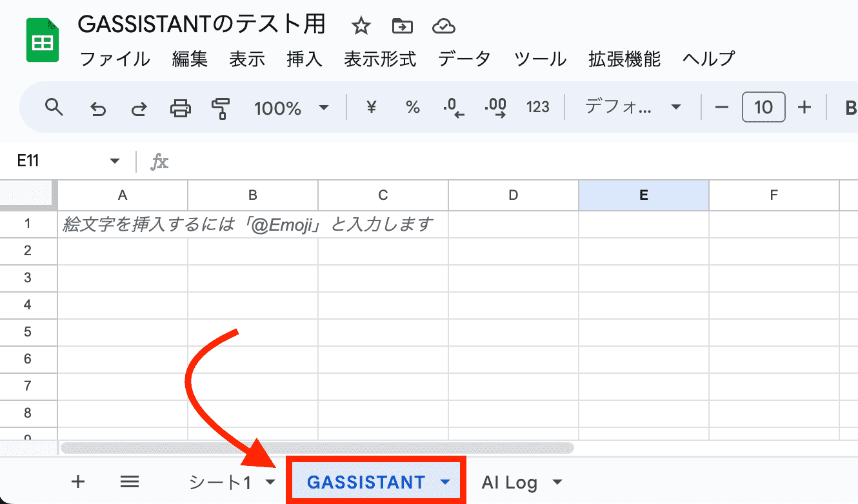Increase font size with plus button
The height and width of the screenshot is (504, 858).
(804, 107)
